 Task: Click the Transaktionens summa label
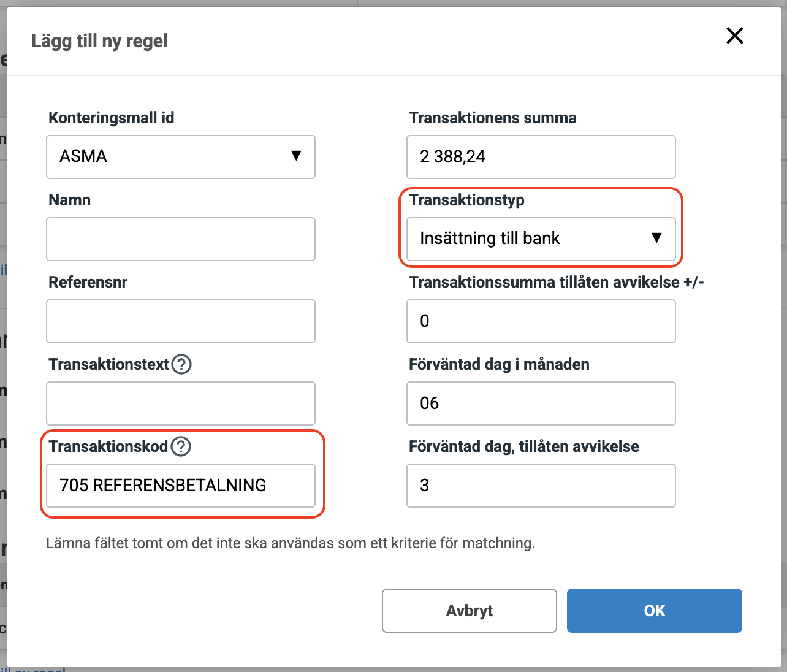492,118
